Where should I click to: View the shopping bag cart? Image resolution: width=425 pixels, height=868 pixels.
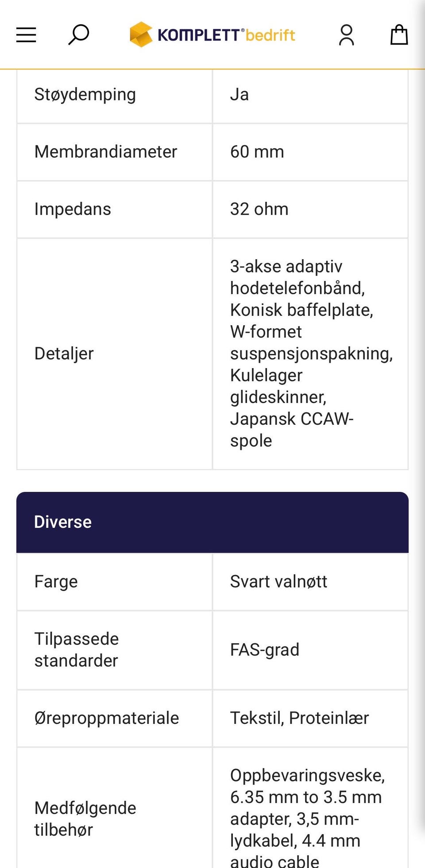coord(399,35)
